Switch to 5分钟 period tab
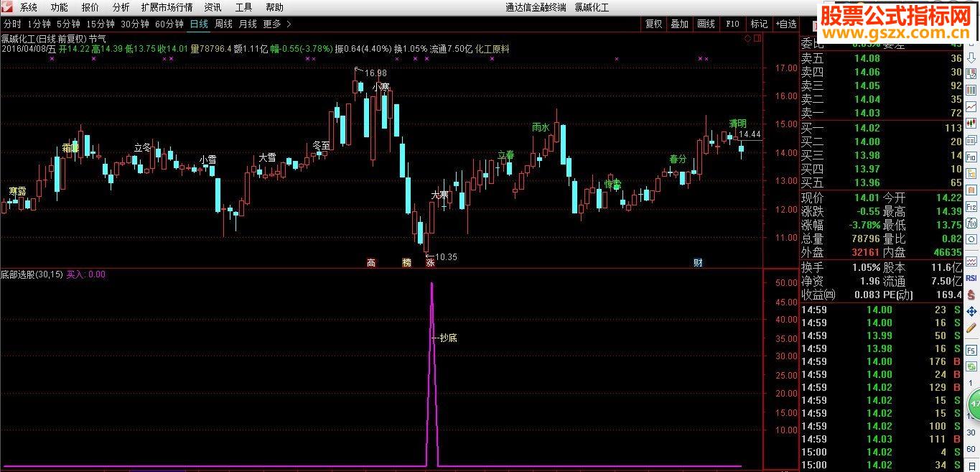The width and height of the screenshot is (980, 472). coord(68,24)
